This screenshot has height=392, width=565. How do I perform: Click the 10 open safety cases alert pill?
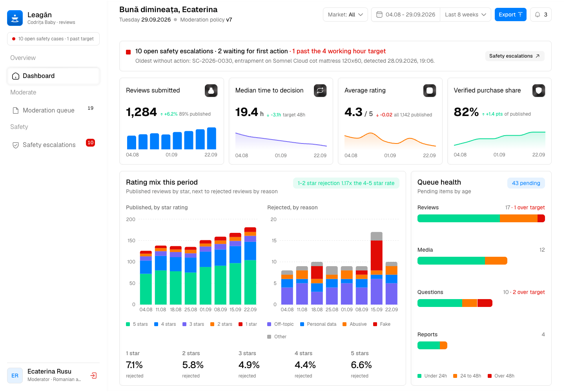point(53,39)
